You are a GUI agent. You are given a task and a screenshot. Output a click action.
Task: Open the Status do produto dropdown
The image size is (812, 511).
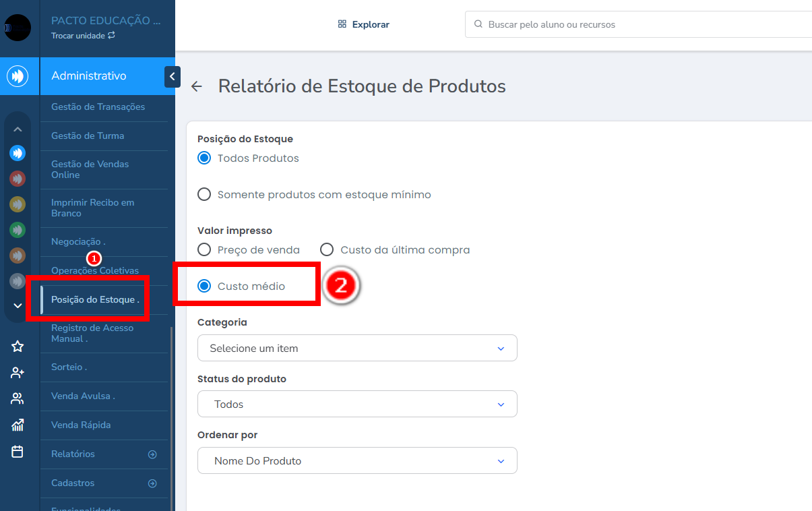pyautogui.click(x=357, y=404)
